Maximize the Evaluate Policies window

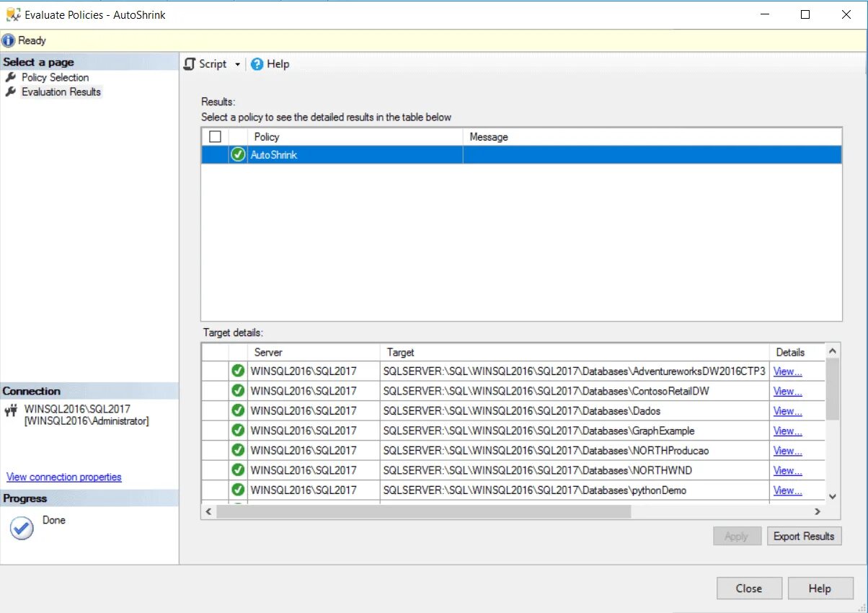(805, 14)
